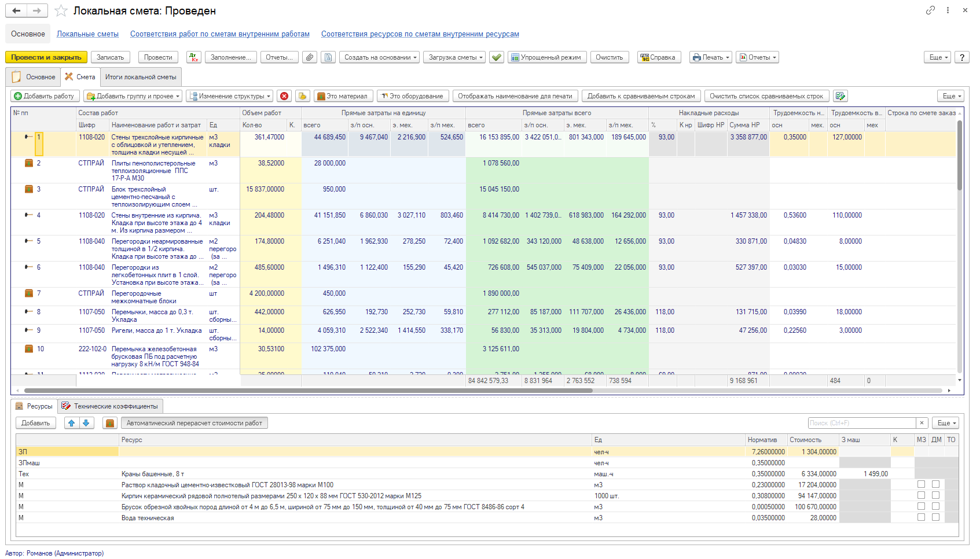Image resolution: width=980 pixels, height=559 pixels.
Task: Open Локальные сметы link
Action: [87, 34]
